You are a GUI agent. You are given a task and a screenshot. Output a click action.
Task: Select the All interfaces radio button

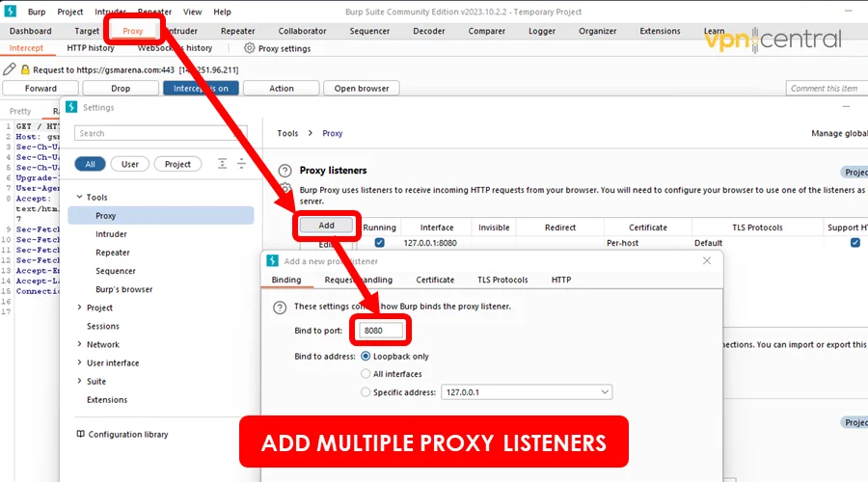point(366,374)
